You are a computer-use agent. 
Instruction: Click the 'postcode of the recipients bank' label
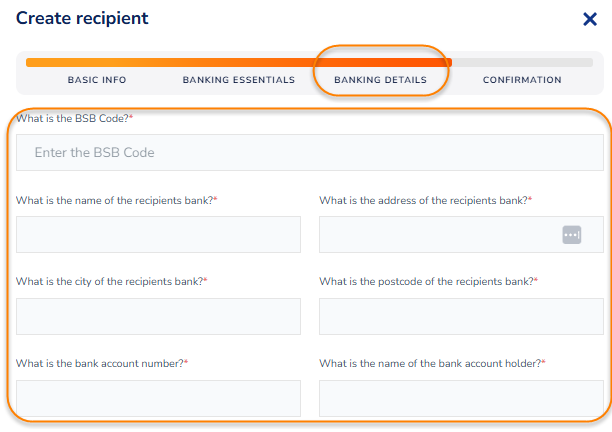(426, 282)
